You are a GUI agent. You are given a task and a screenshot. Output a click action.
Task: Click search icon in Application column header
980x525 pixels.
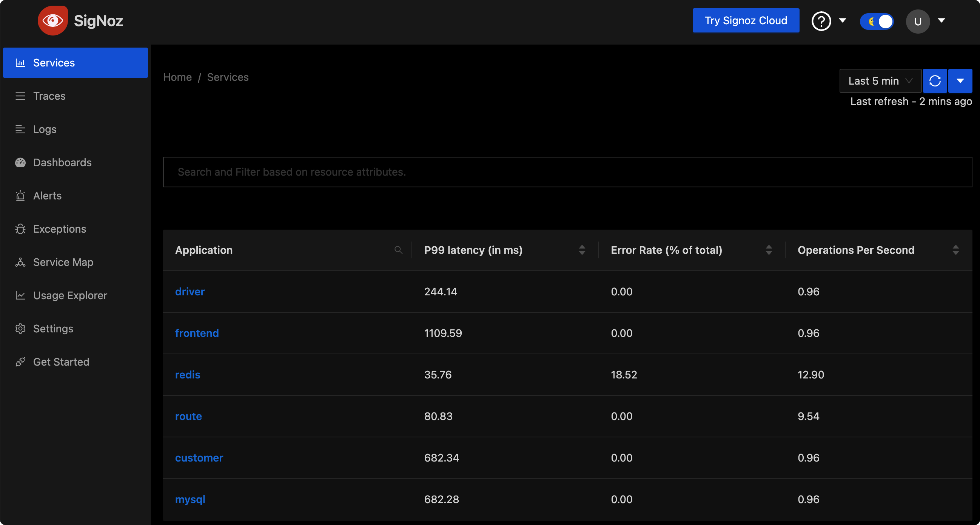click(x=398, y=250)
